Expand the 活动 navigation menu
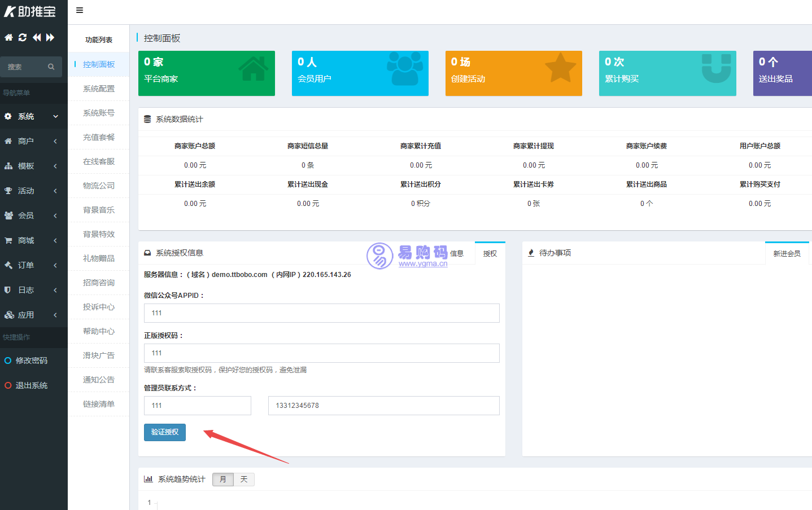The image size is (812, 510). 33,191
